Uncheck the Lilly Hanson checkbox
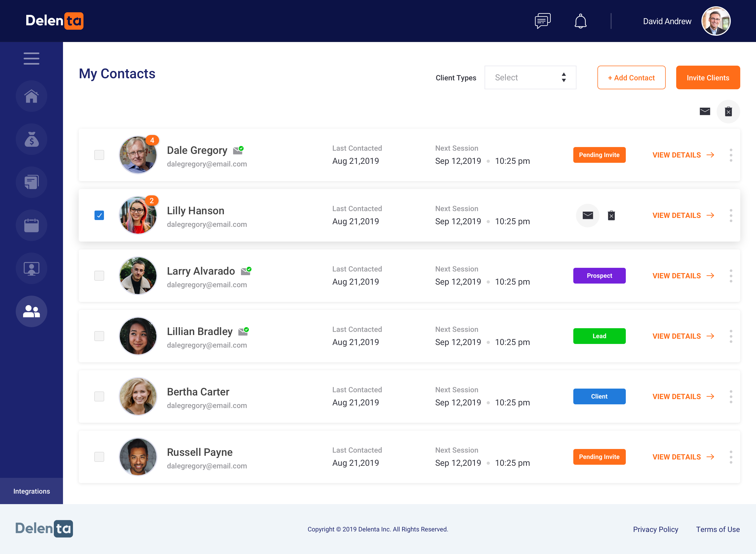The height and width of the screenshot is (554, 756). (99, 215)
